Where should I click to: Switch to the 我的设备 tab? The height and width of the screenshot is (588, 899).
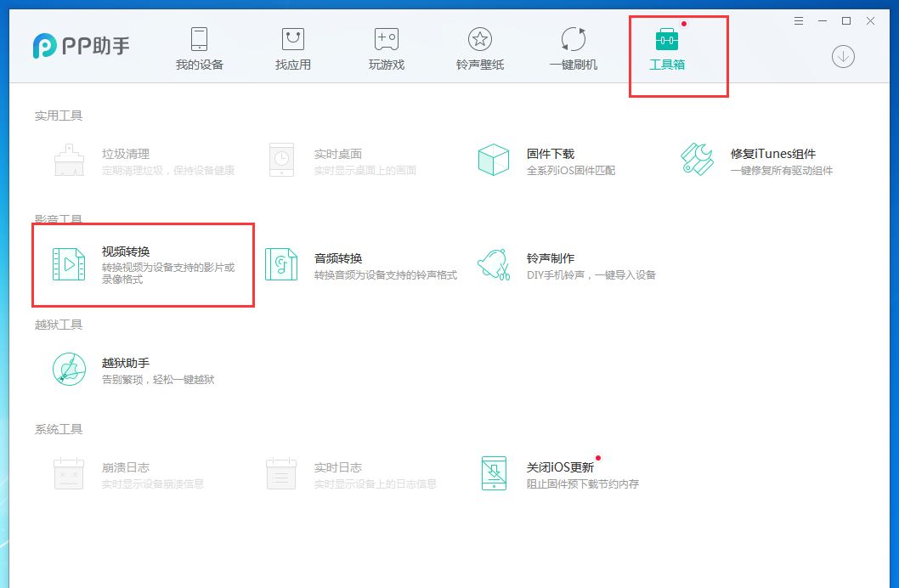199,47
